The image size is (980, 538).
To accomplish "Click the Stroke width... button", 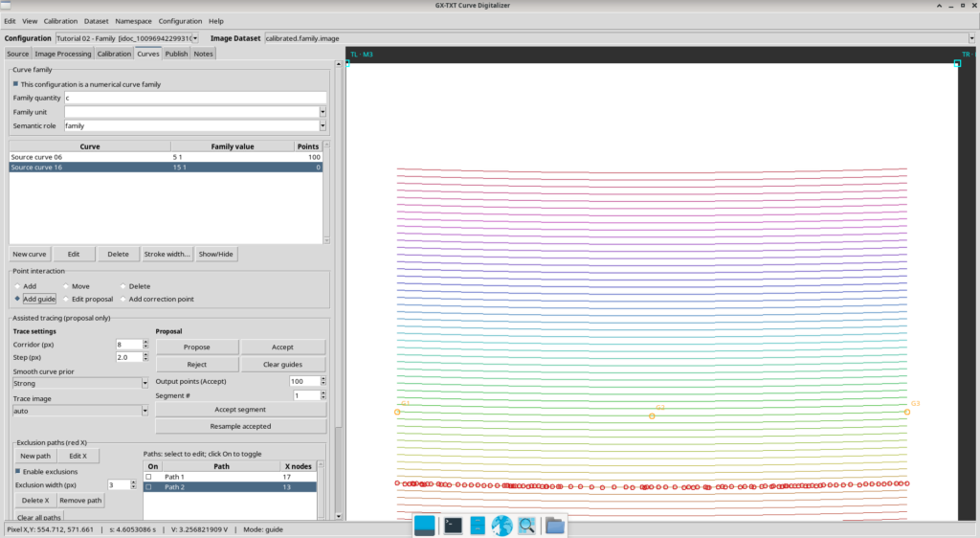I will [x=167, y=255].
